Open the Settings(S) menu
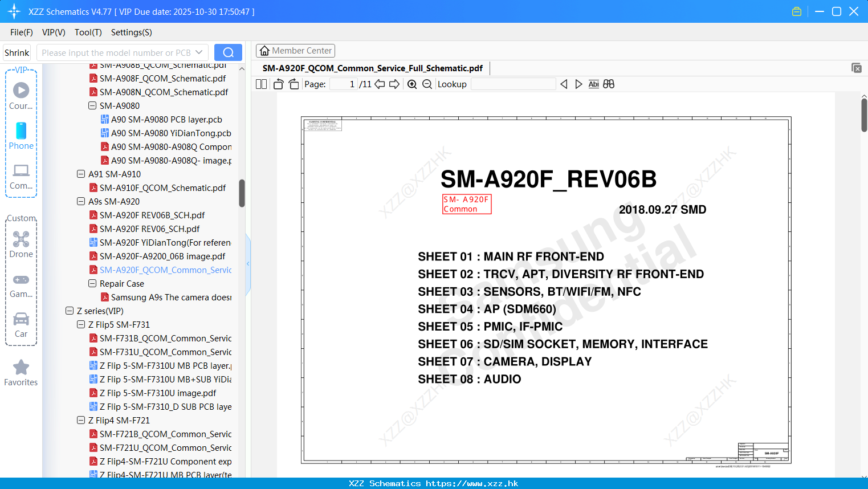The image size is (868, 489). tap(132, 32)
